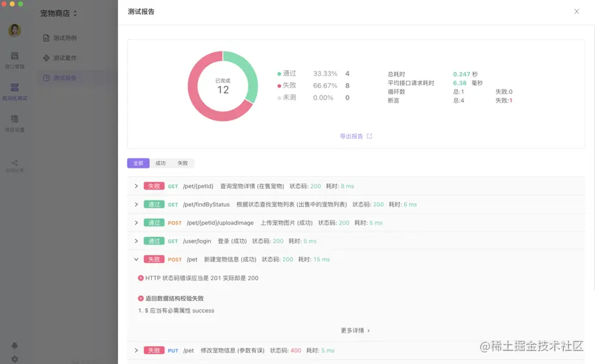Click the '$ 应当有必需属性 success' message
This screenshot has height=364, width=595.
pyautogui.click(x=180, y=311)
